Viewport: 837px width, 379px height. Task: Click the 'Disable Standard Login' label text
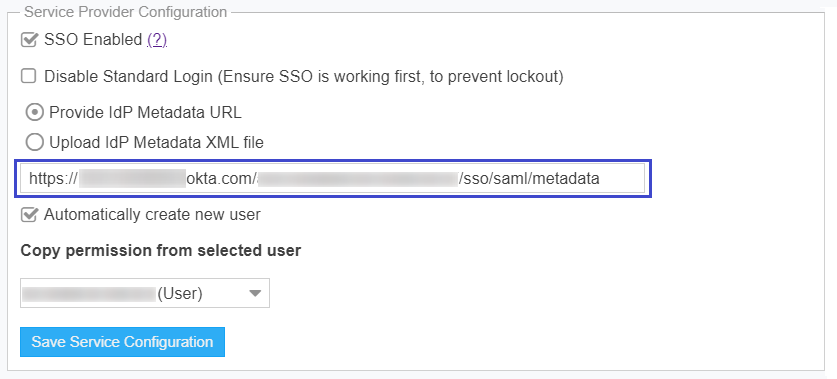pos(128,77)
